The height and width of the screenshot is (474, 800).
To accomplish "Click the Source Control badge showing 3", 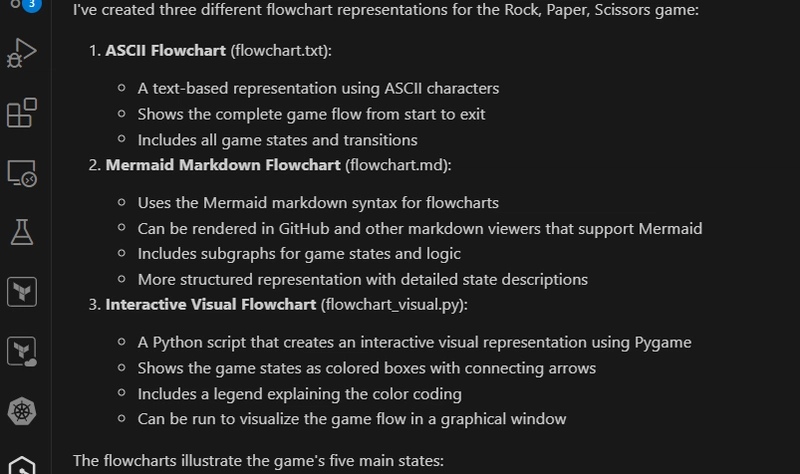I will [32, 5].
